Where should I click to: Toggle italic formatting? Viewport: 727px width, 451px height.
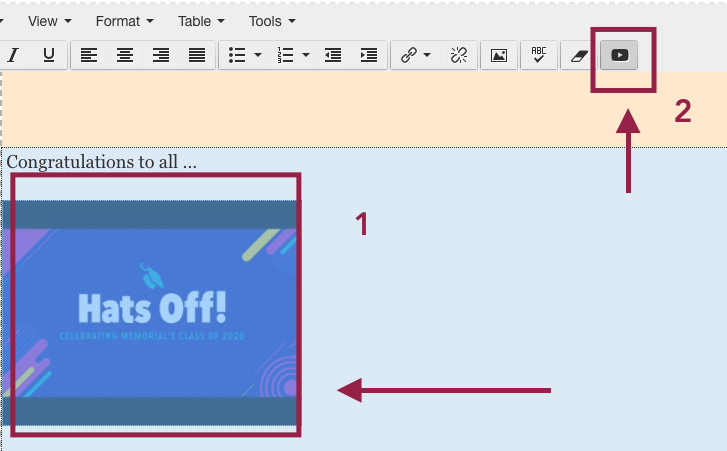point(15,55)
